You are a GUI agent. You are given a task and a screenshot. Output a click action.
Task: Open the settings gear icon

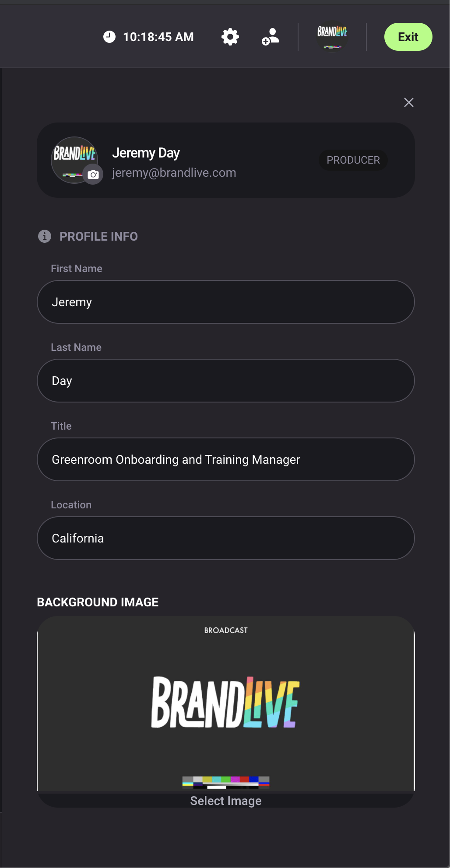pyautogui.click(x=230, y=37)
